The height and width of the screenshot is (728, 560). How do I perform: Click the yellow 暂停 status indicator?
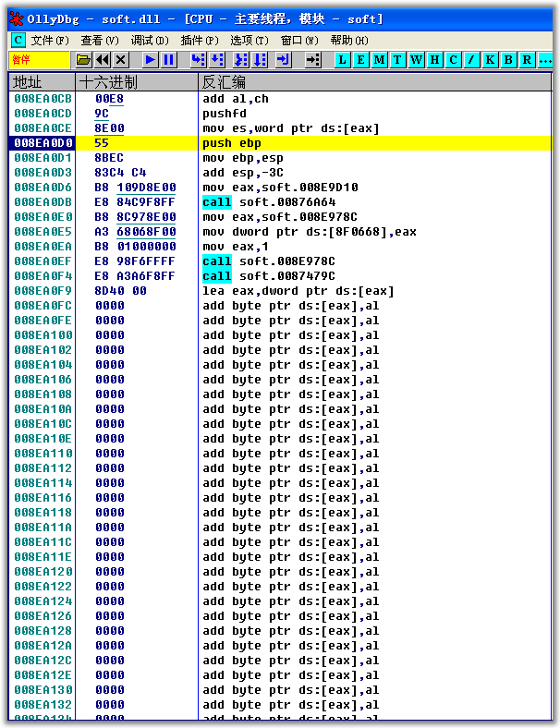[39, 59]
